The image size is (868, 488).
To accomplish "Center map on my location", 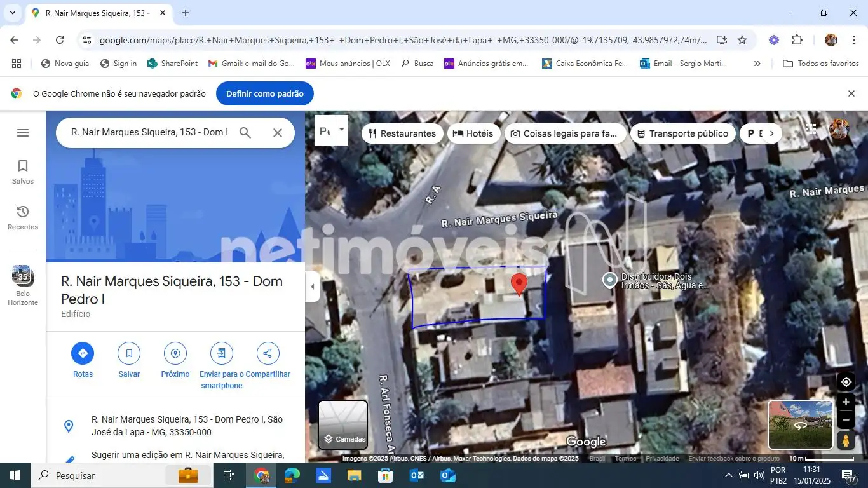I will pyautogui.click(x=846, y=382).
